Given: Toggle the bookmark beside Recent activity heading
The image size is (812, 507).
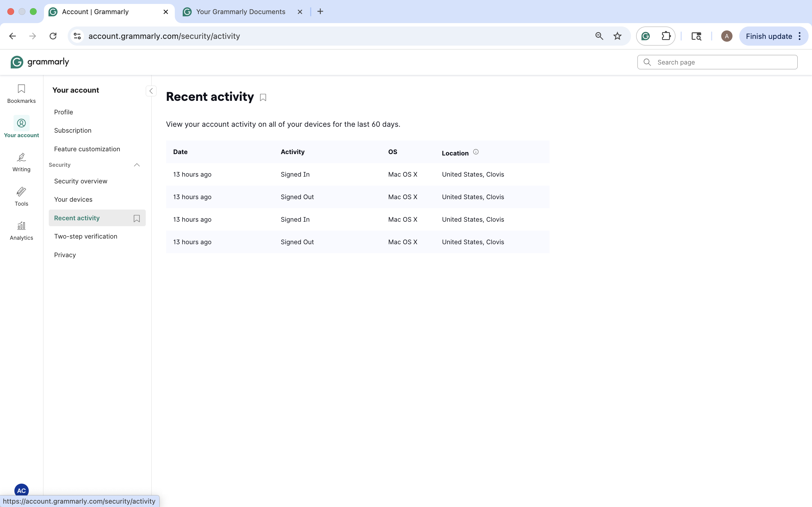Looking at the screenshot, I should click(263, 97).
